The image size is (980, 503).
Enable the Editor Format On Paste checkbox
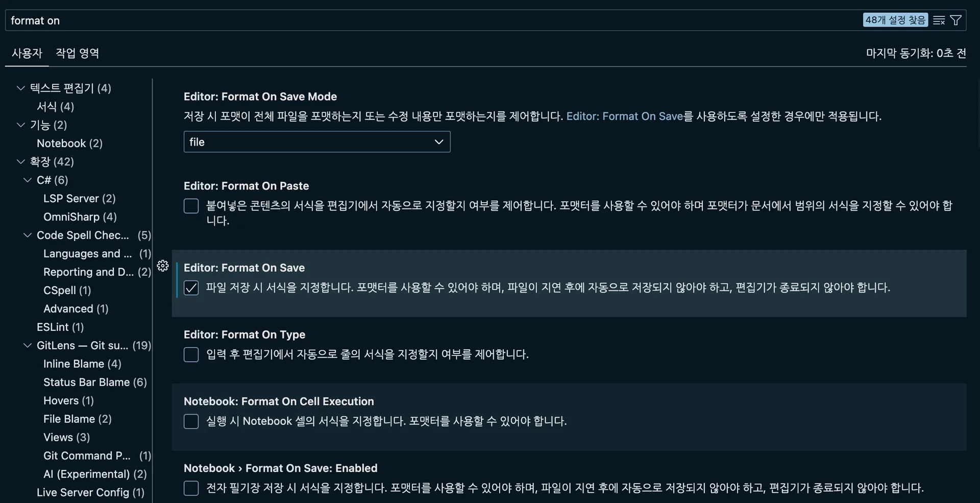click(x=191, y=206)
